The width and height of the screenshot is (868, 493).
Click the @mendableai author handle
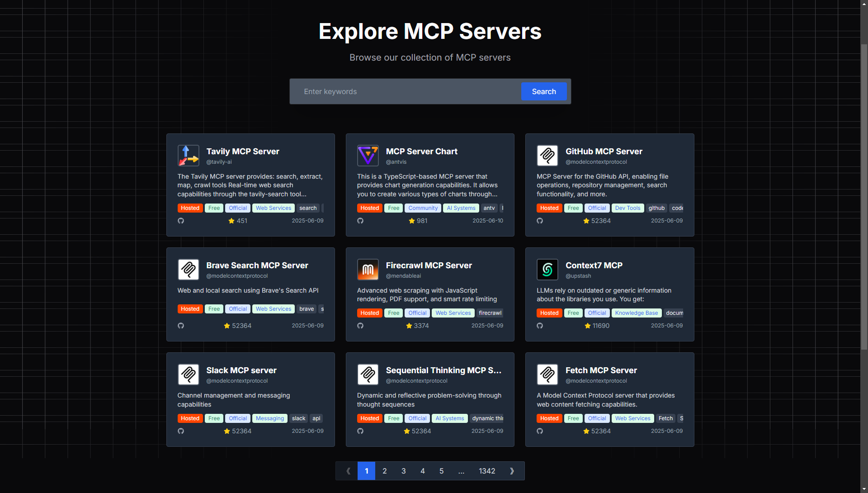tap(403, 276)
